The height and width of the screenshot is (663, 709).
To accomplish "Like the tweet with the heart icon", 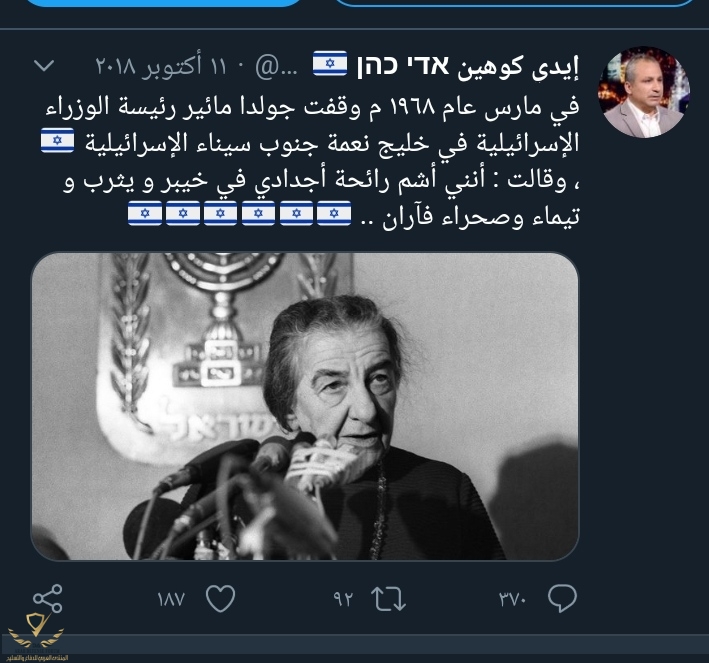I will tap(221, 599).
